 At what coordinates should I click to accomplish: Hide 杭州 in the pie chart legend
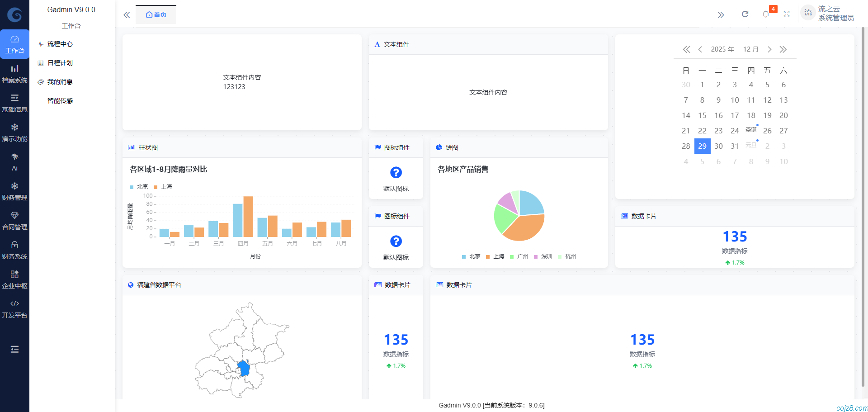coord(567,256)
